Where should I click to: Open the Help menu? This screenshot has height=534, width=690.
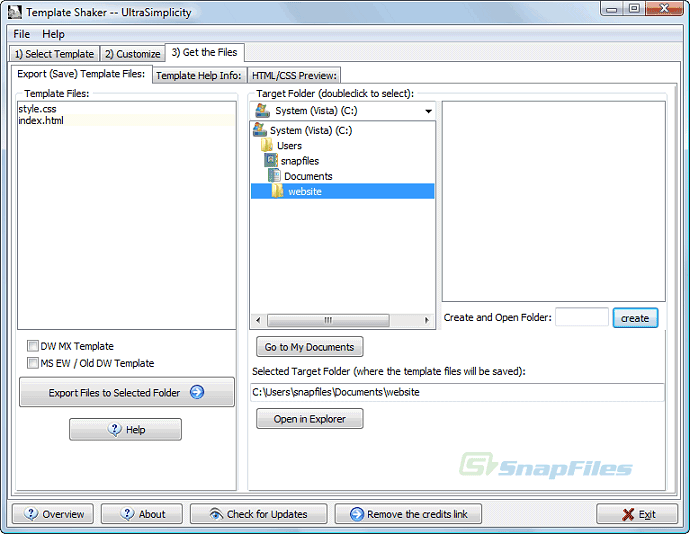53,34
